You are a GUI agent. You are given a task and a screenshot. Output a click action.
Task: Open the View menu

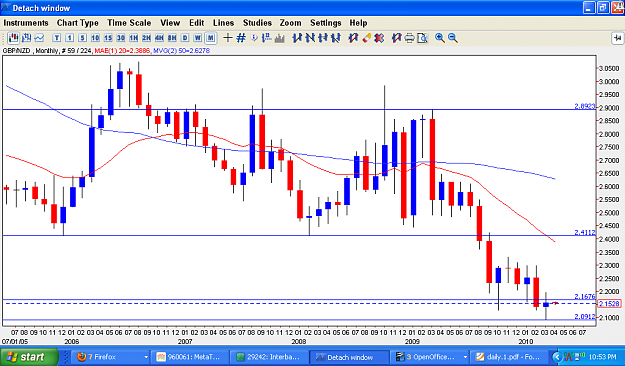pyautogui.click(x=170, y=23)
